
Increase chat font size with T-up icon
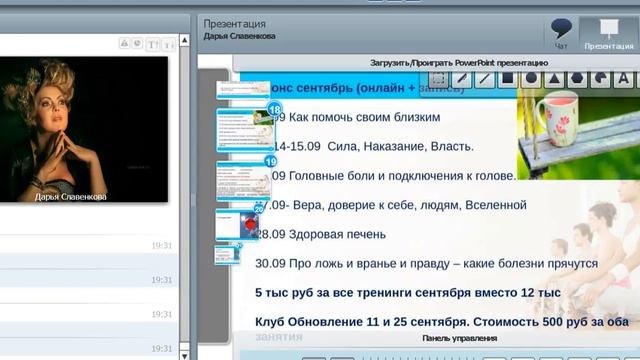(x=153, y=44)
